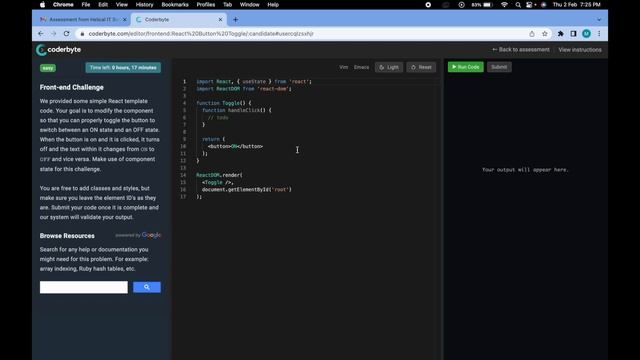Viewport: 640px width, 360px height.
Task: Click the date and time in menu bar
Action: point(576,5)
